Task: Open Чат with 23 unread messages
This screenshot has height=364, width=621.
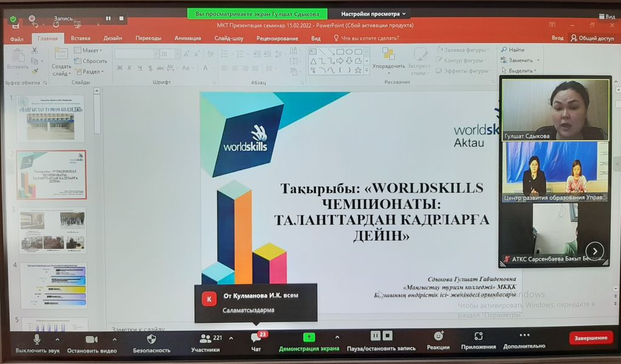Action: point(257,343)
